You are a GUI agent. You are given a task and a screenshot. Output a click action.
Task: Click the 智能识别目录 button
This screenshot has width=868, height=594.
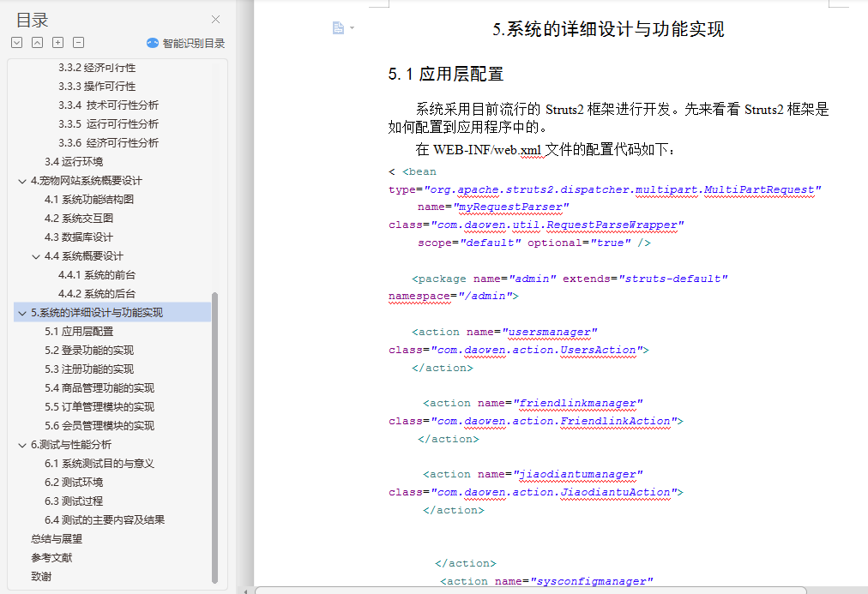click(185, 43)
